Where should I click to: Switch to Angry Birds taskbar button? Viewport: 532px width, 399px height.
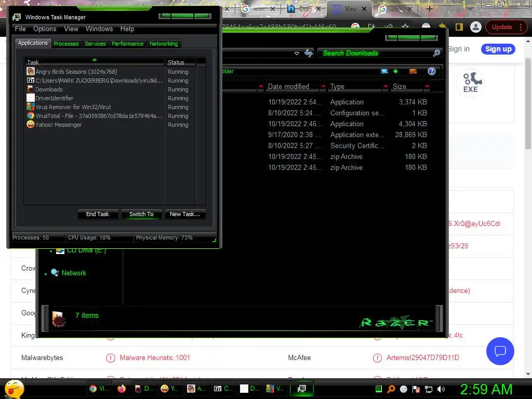196,389
